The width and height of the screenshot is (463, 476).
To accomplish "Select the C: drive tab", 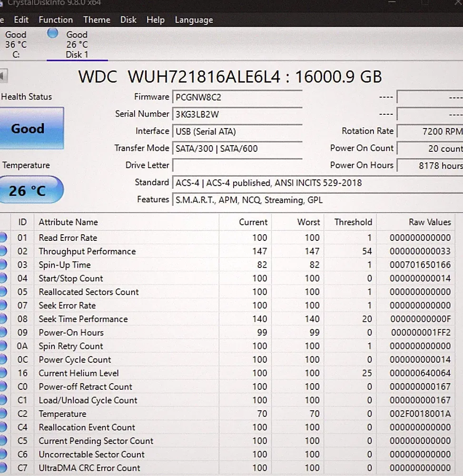I will [x=16, y=44].
